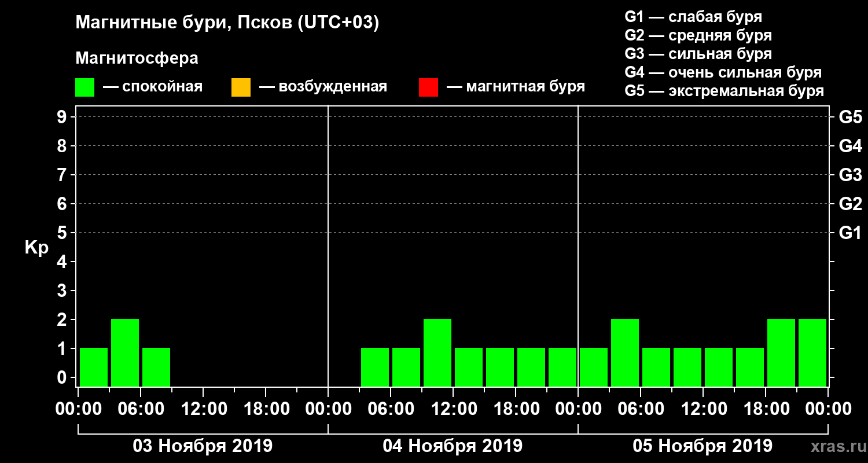Select the Kp 2 bar on 04 Ноября
This screenshot has height=463, width=868.
click(437, 352)
